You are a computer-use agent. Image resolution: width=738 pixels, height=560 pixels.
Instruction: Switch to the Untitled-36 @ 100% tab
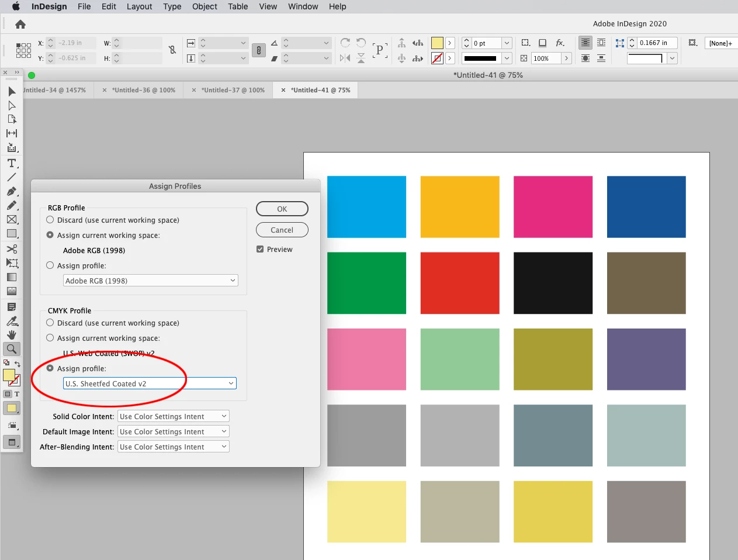[x=143, y=90]
